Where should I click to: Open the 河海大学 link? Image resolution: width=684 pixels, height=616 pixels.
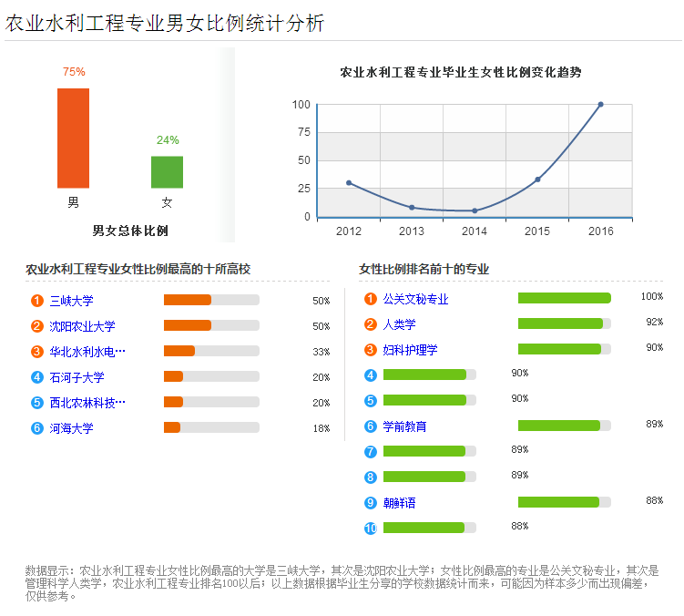[71, 428]
